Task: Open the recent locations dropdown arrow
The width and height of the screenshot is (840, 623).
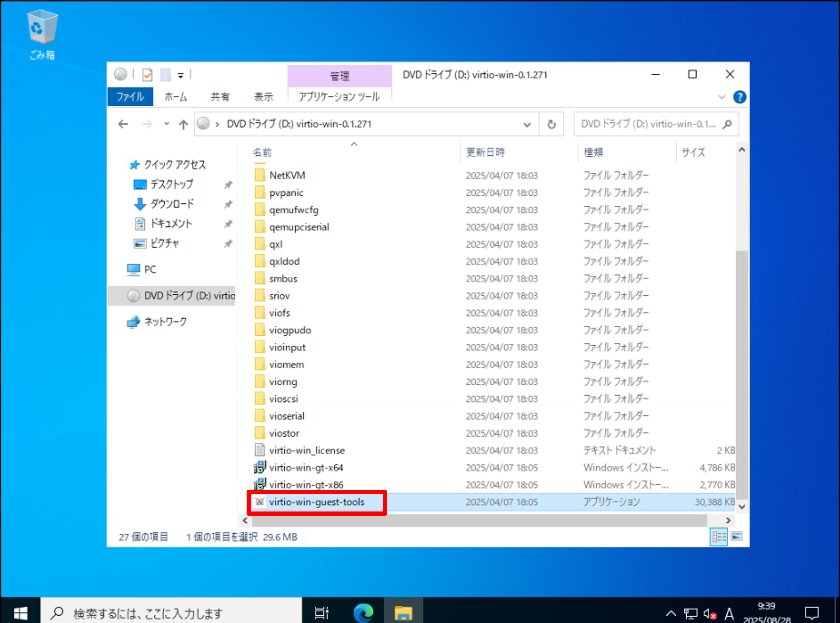Action: click(x=167, y=124)
